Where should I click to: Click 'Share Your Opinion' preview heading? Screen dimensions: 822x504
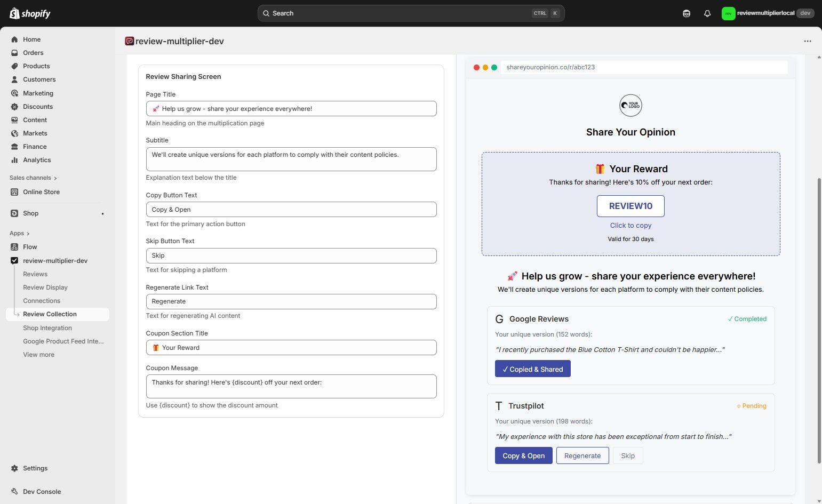631,132
